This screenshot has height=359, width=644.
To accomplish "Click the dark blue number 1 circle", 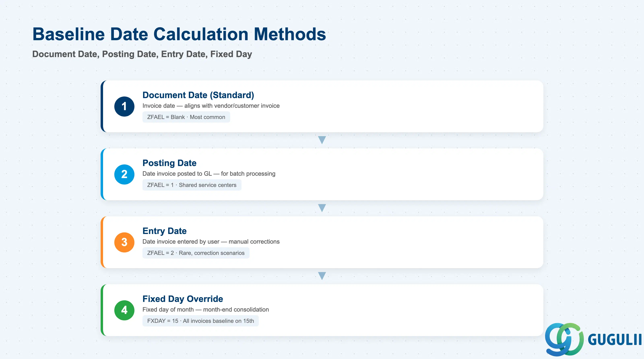I will tap(124, 106).
